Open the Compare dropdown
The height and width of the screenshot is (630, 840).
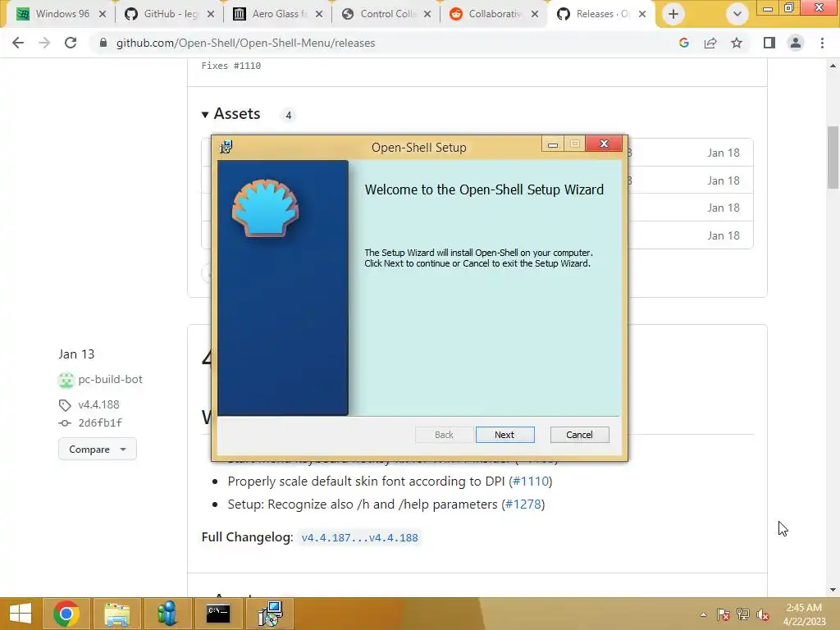[98, 449]
